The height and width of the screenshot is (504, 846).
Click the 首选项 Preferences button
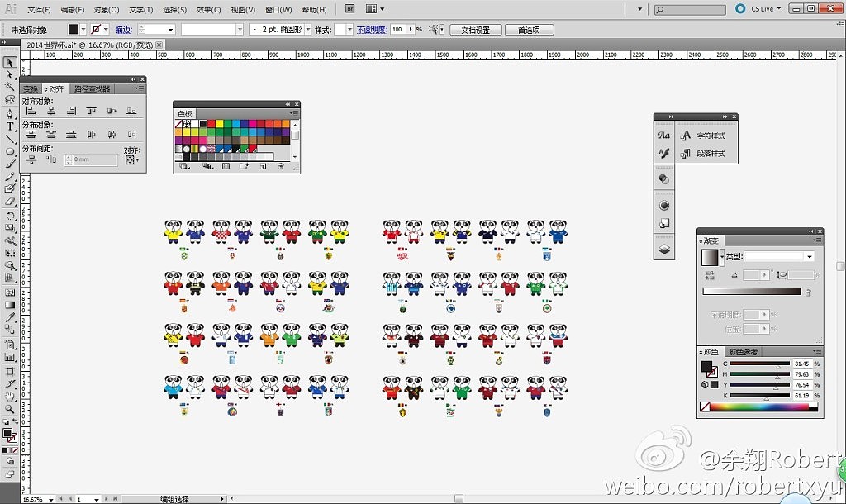click(529, 30)
